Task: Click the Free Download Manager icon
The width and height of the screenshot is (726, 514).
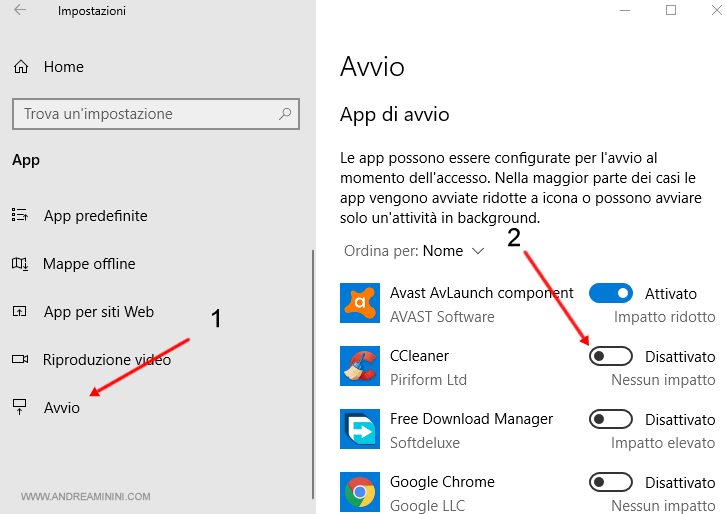Action: 360,429
